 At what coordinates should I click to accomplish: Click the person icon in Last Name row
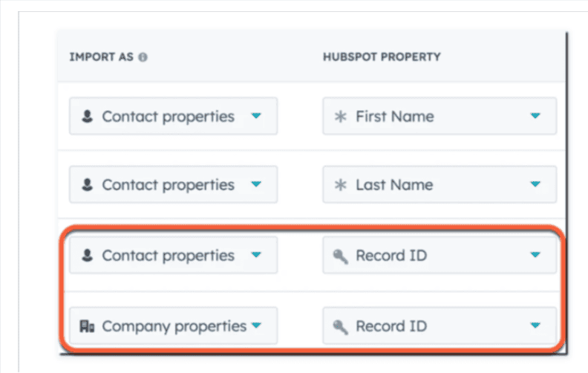coord(88,184)
